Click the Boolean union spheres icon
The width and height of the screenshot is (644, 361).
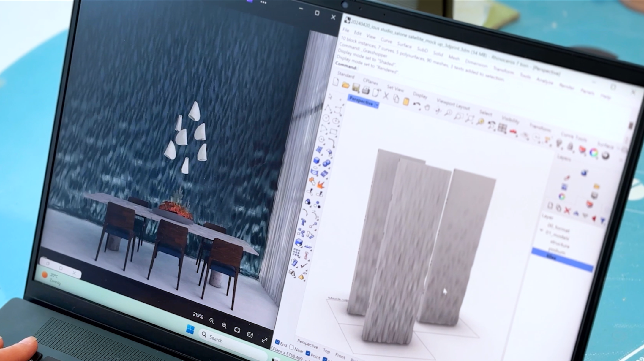(x=326, y=163)
